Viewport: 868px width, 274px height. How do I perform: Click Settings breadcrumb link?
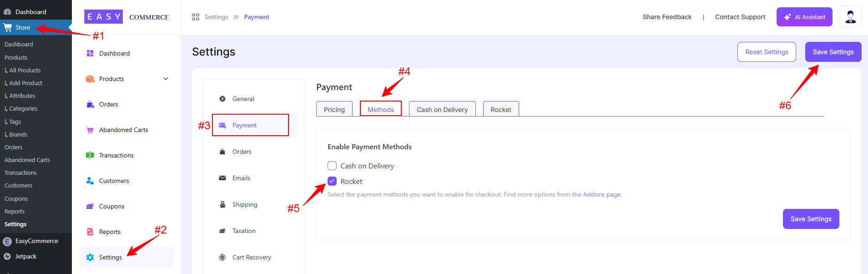pos(216,17)
